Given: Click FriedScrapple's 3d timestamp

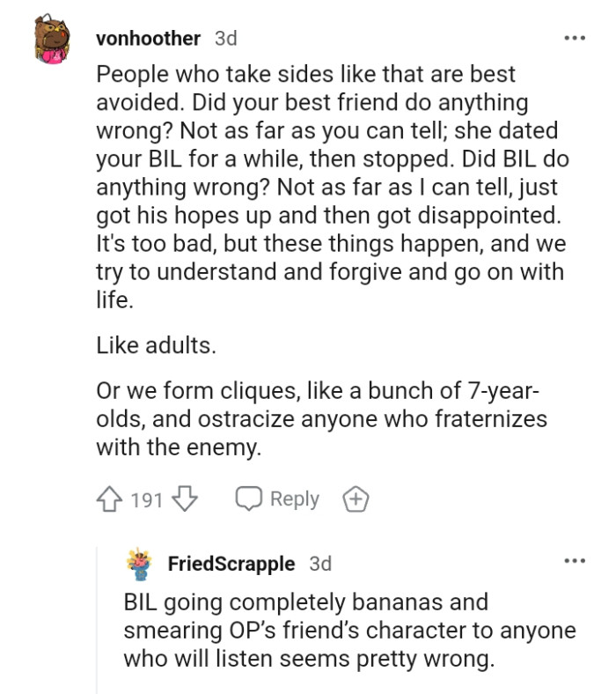Looking at the screenshot, I should [x=320, y=564].
